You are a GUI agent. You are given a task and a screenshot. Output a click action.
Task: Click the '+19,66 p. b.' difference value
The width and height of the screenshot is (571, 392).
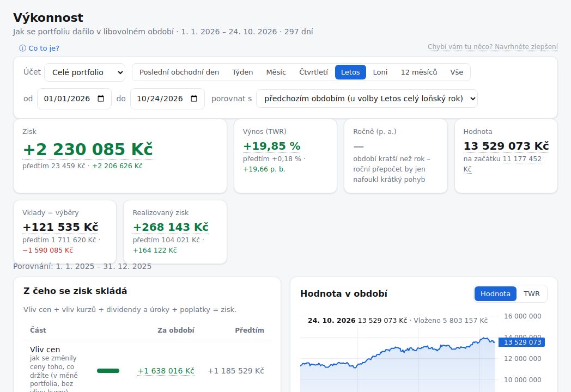(x=264, y=169)
